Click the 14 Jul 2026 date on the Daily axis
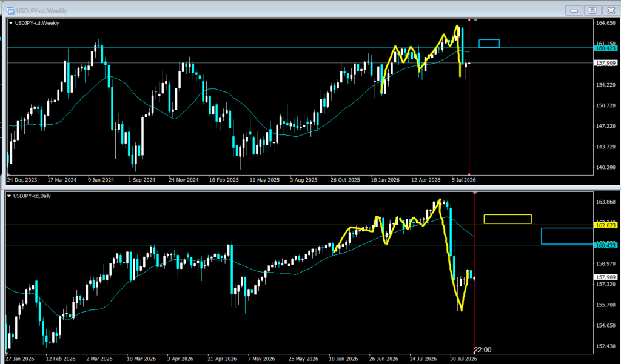The width and height of the screenshot is (621, 364). tap(425, 359)
